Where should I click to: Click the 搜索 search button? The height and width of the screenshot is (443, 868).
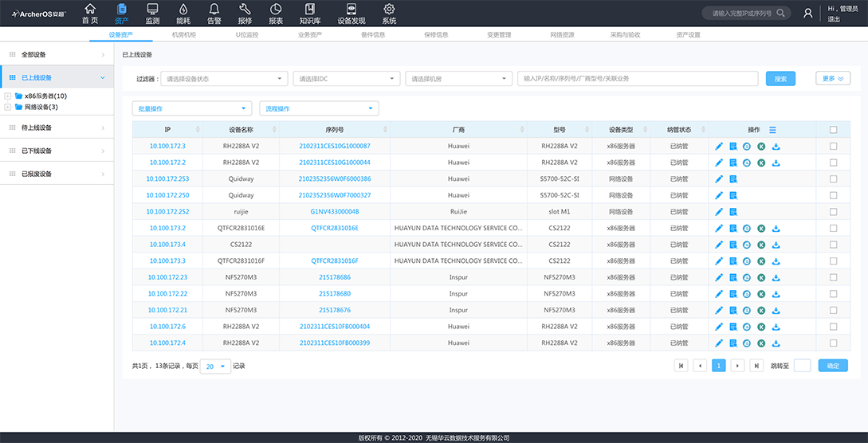780,79
